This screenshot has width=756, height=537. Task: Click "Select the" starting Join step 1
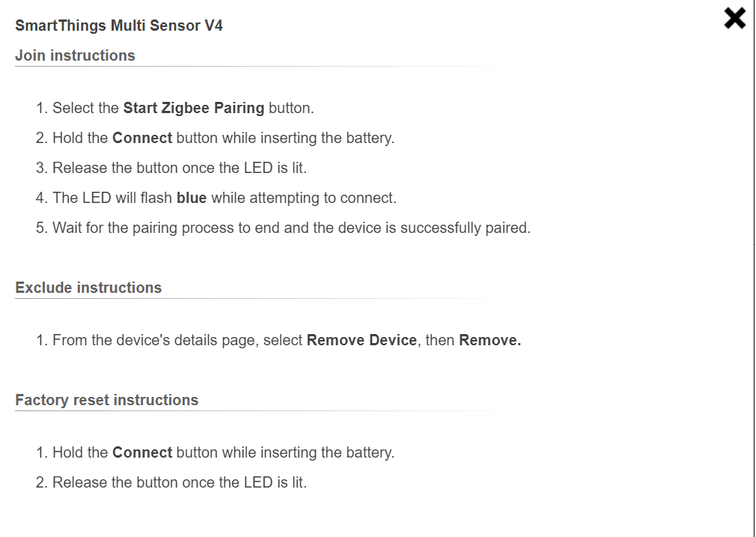[85, 108]
